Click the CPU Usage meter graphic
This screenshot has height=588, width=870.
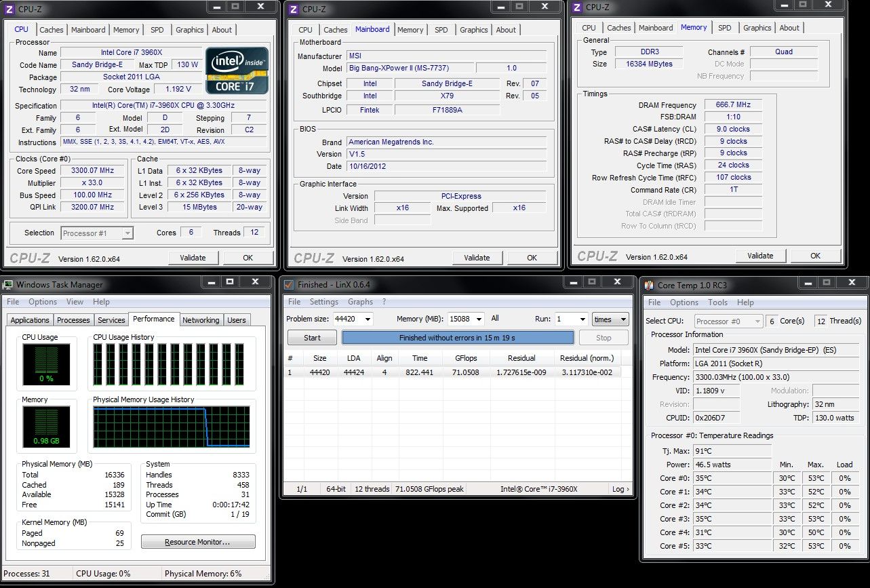pos(45,365)
